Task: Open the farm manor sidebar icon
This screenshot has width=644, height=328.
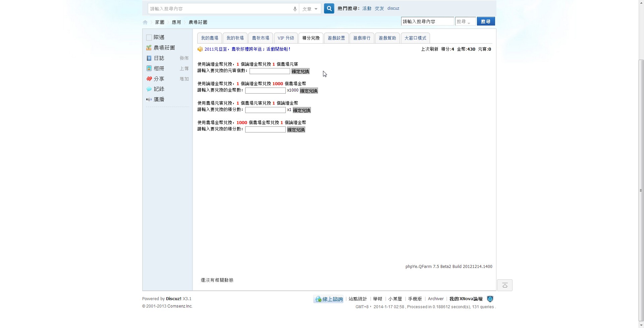Action: (x=149, y=48)
